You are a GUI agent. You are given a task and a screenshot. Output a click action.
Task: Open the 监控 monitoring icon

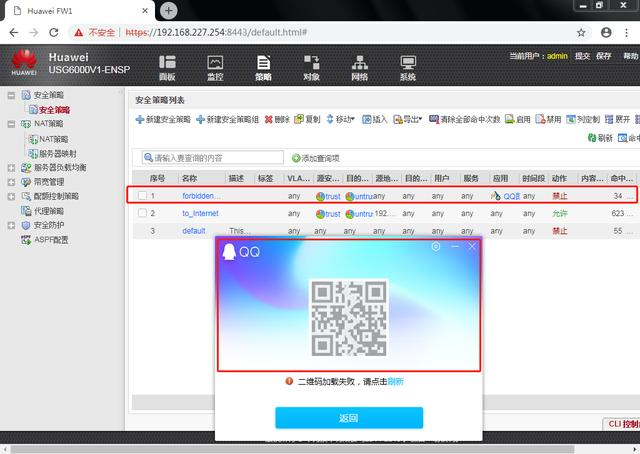[215, 68]
